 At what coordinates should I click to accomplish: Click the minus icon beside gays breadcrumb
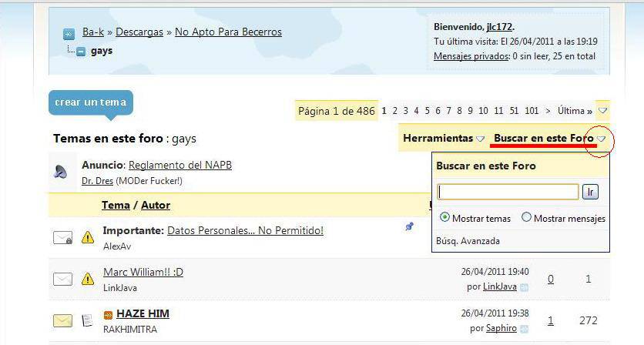(x=81, y=52)
